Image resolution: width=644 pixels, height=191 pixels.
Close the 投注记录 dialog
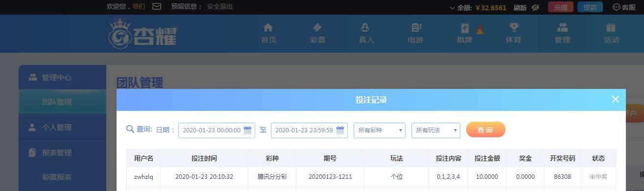coord(616,99)
